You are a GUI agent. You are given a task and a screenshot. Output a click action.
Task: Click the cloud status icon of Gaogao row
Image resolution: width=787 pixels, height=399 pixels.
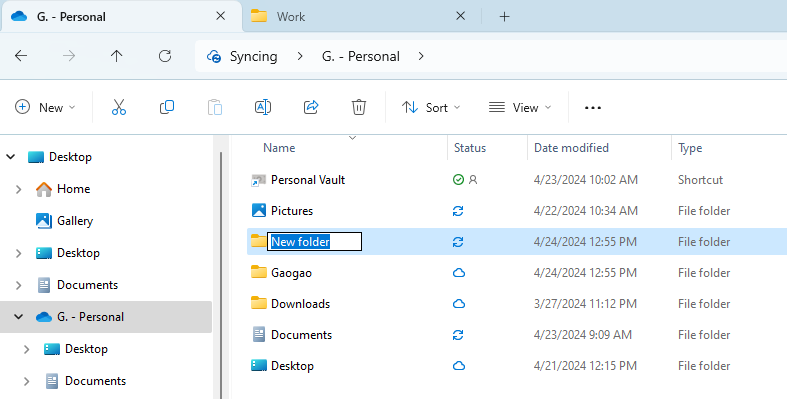point(459,273)
